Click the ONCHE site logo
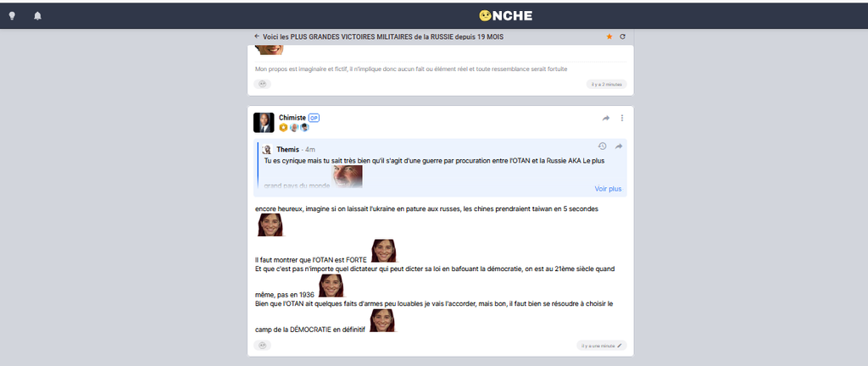The height and width of the screenshot is (366, 868). point(505,15)
